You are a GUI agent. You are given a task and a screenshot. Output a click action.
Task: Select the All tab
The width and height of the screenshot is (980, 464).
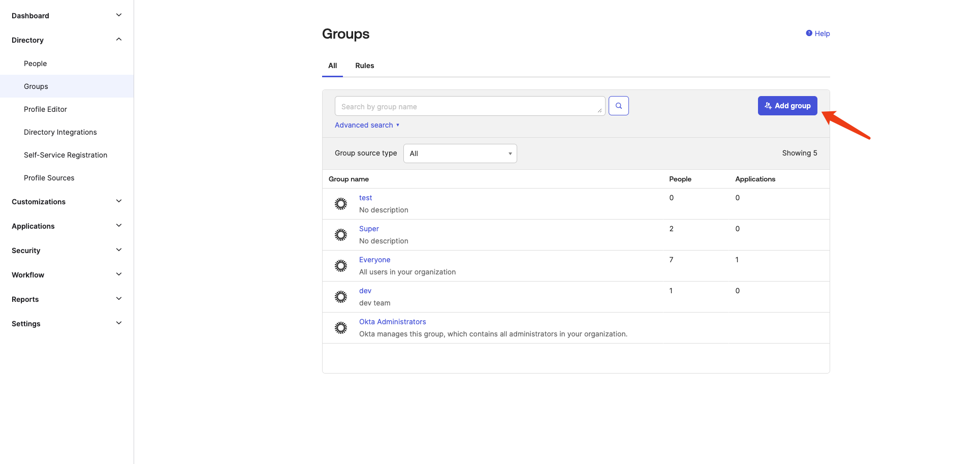332,66
